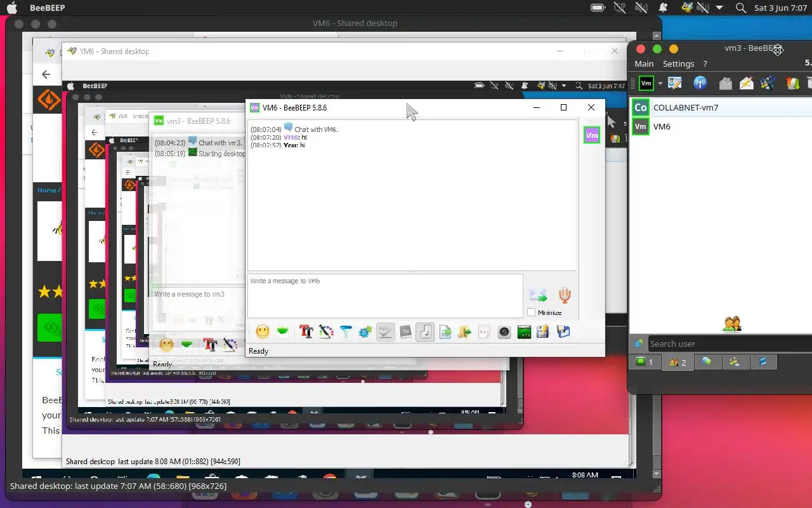812x508 pixels.
Task: Open chat settings gear icon in VM6 chat
Action: click(365, 331)
